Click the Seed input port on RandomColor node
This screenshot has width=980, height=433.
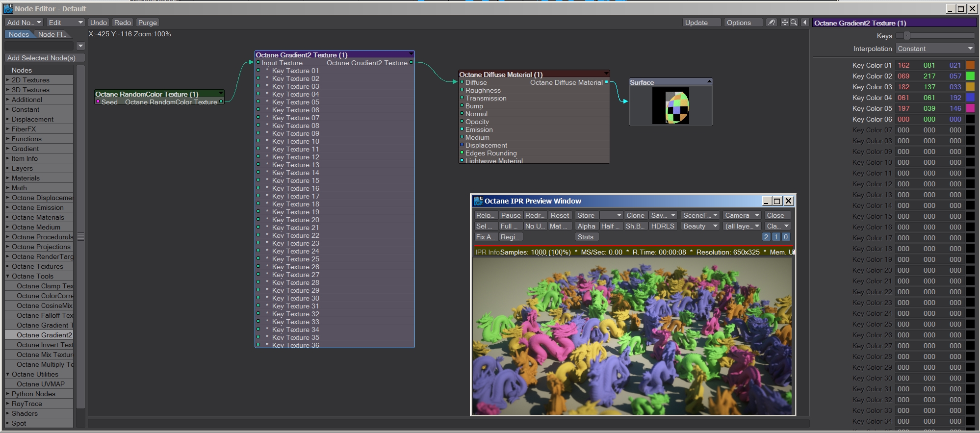coord(98,102)
